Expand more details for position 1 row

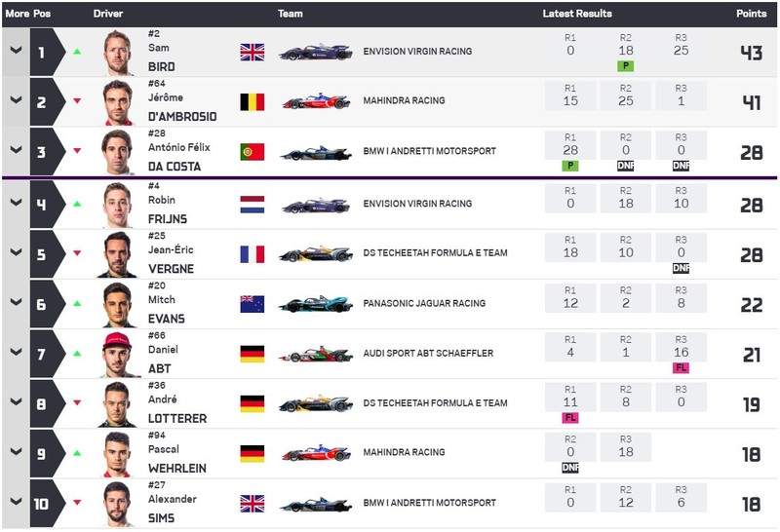(x=15, y=52)
